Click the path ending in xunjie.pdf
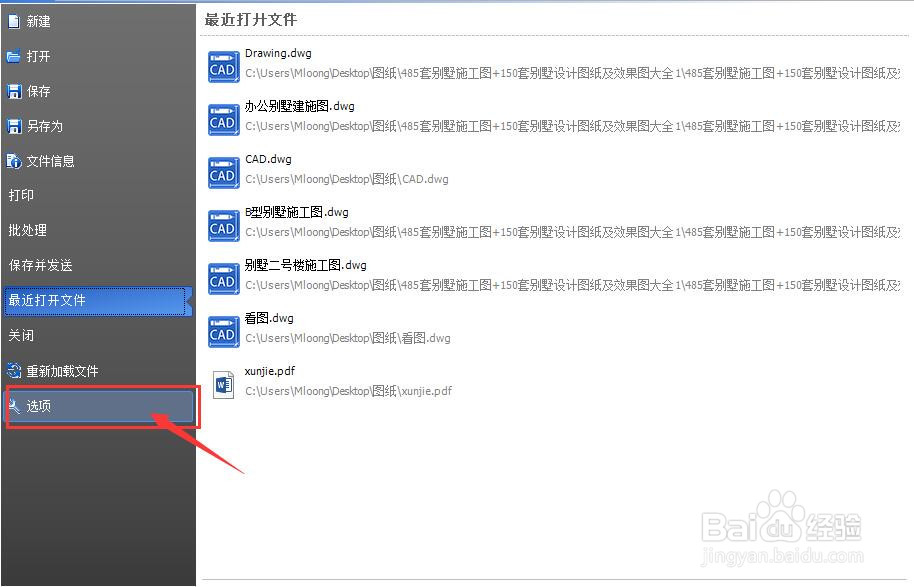The width and height of the screenshot is (914, 587). click(349, 391)
